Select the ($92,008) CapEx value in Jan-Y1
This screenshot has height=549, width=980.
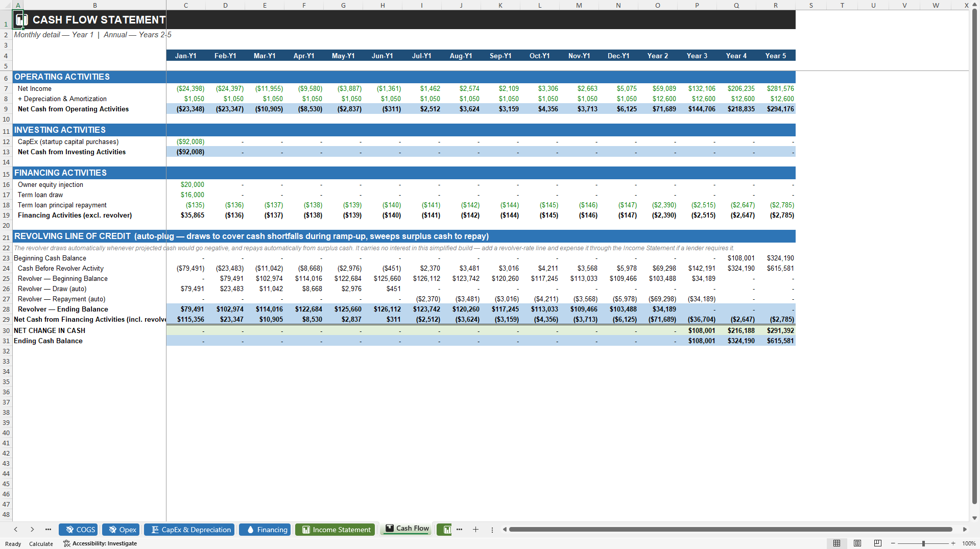tap(186, 141)
